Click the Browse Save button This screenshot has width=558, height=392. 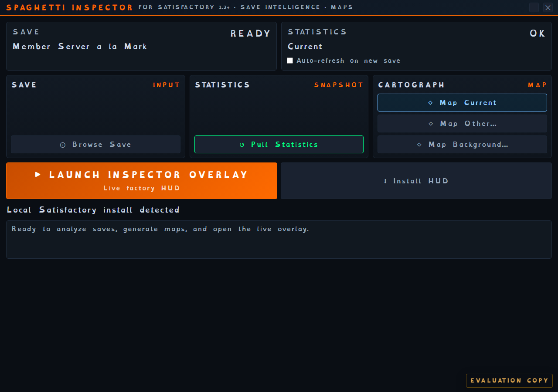tap(95, 144)
